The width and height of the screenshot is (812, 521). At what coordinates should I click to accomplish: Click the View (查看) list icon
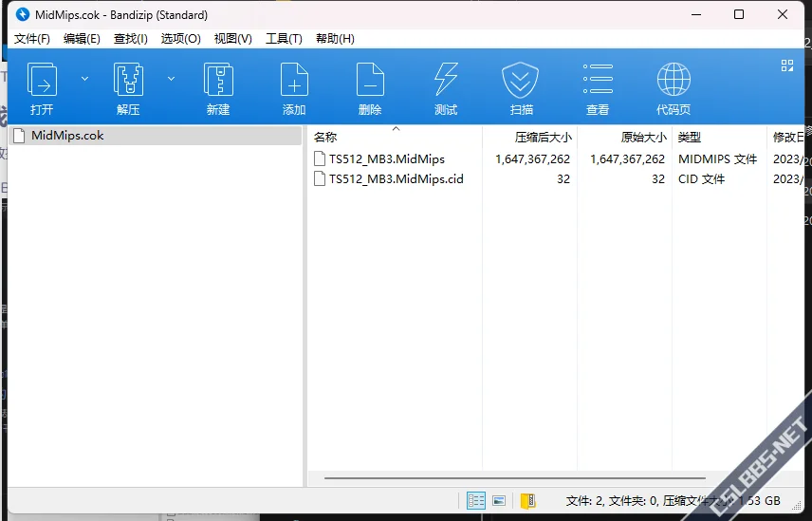598,79
